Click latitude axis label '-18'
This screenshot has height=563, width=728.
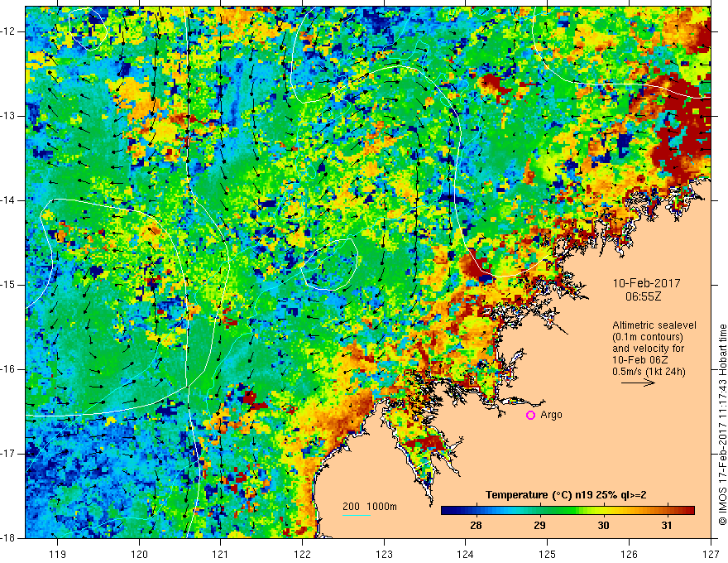tap(8, 538)
